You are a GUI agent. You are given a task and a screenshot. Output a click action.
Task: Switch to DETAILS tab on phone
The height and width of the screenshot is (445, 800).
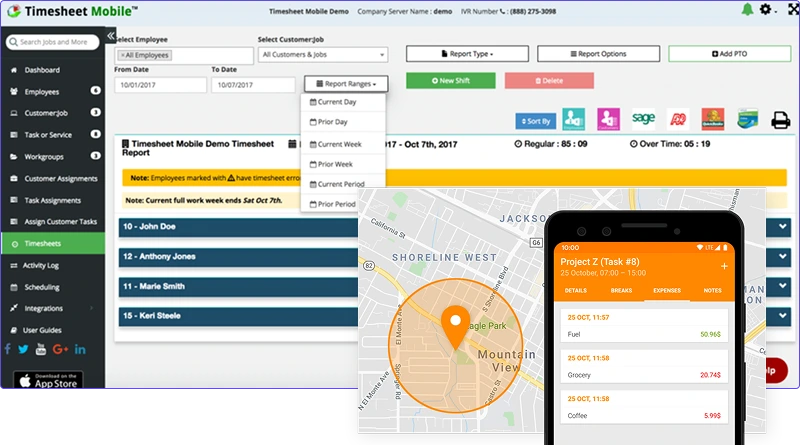tap(576, 290)
